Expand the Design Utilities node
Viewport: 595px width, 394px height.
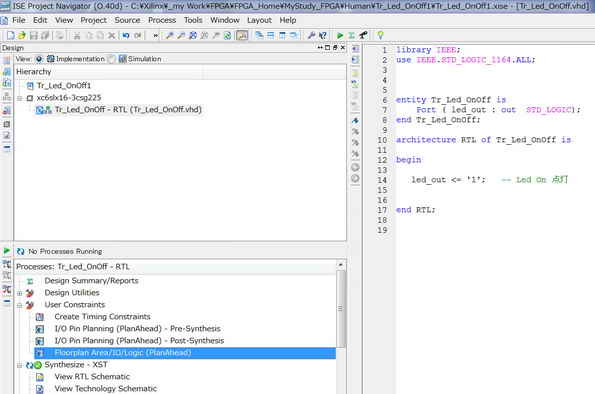coord(19,293)
